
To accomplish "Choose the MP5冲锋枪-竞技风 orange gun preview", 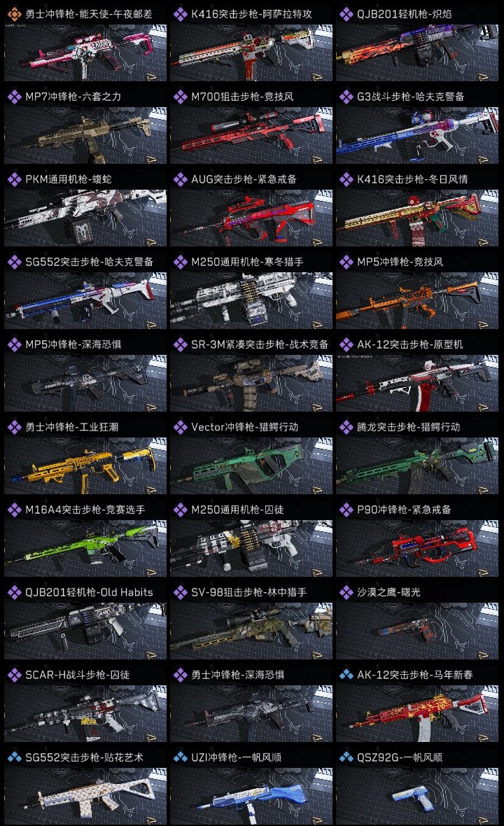I will (417, 301).
